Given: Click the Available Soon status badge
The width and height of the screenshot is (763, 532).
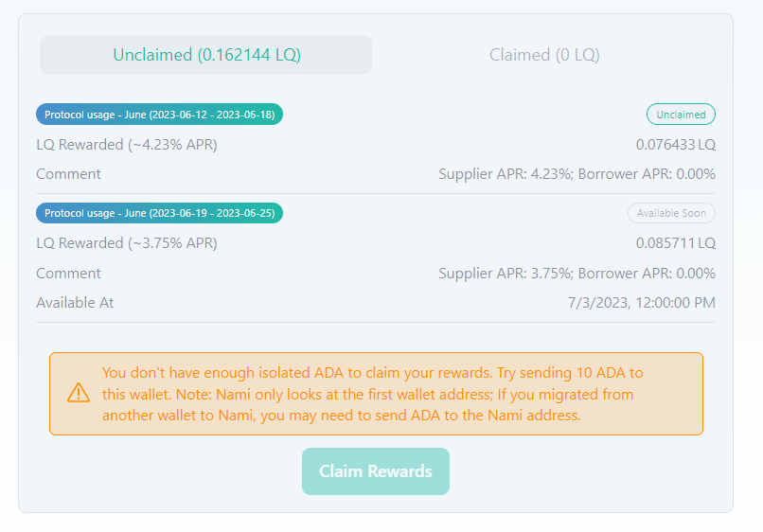Looking at the screenshot, I should tap(671, 213).
